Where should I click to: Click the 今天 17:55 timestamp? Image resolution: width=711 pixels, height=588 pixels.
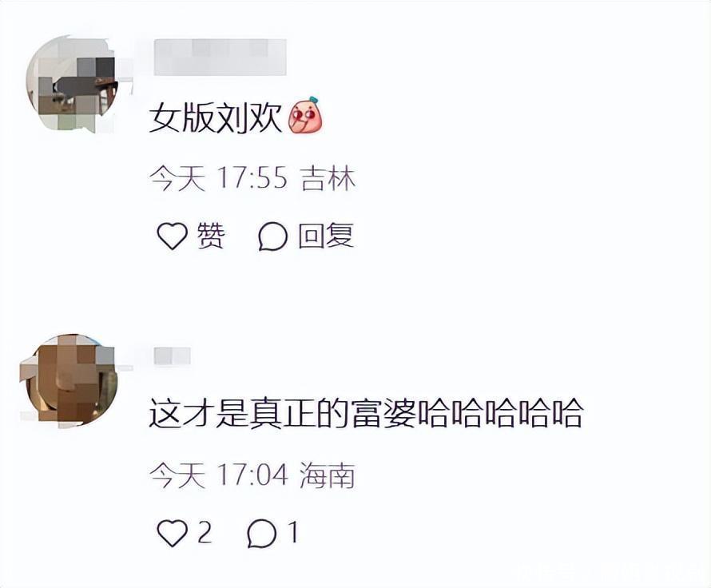coord(219,177)
